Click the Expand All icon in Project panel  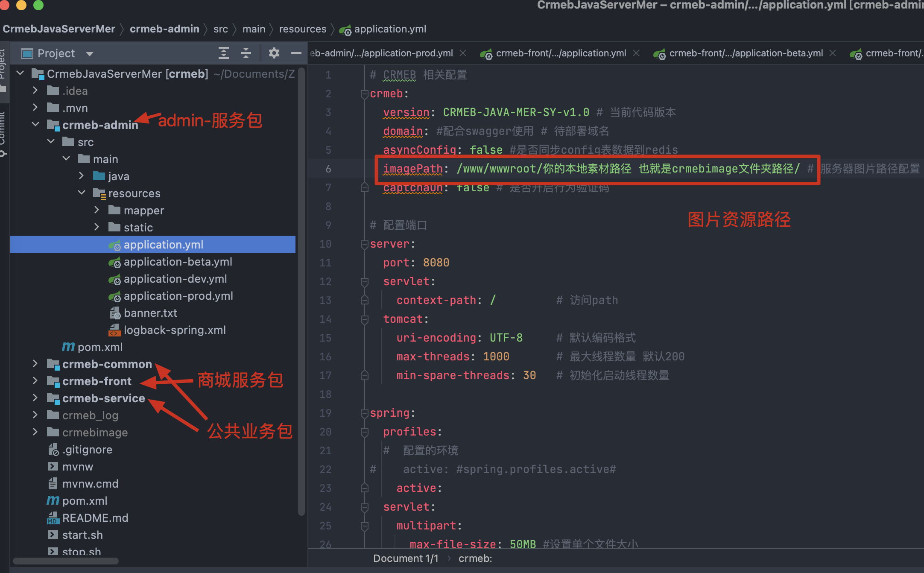pyautogui.click(x=224, y=53)
